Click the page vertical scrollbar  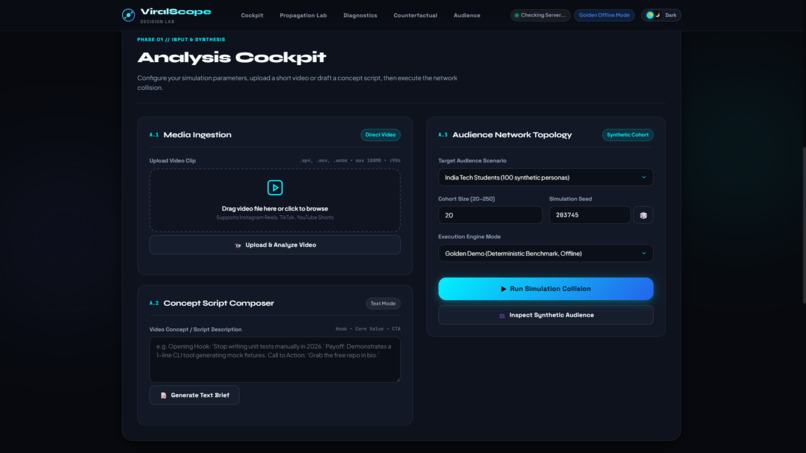(803, 226)
